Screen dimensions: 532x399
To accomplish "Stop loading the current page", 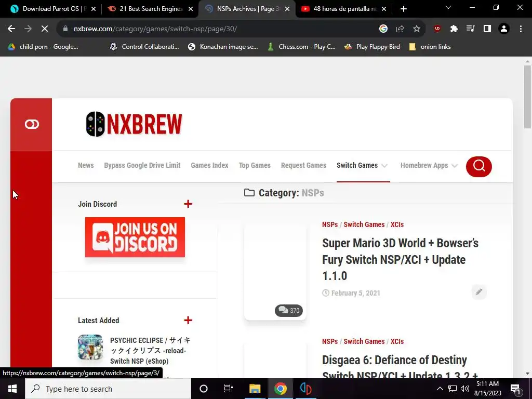I will 45,29.
